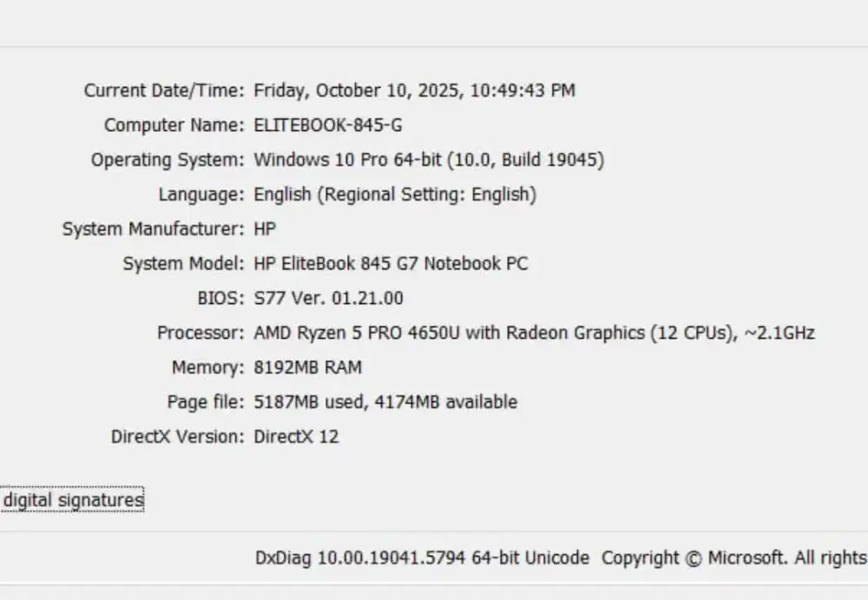
Task: Select the HP EliteBook 845 G7 Notebook PC text
Action: [x=391, y=264]
